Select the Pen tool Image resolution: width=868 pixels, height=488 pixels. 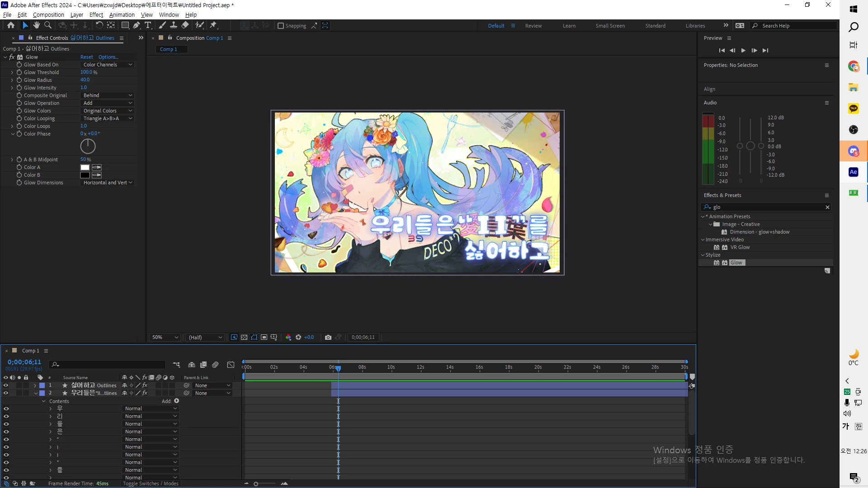[x=137, y=25]
